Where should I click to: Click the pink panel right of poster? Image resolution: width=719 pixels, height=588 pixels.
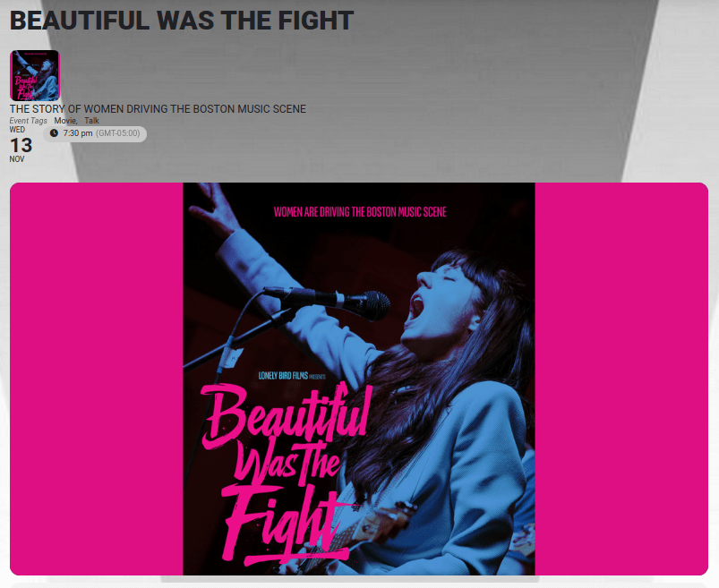tap(621, 379)
